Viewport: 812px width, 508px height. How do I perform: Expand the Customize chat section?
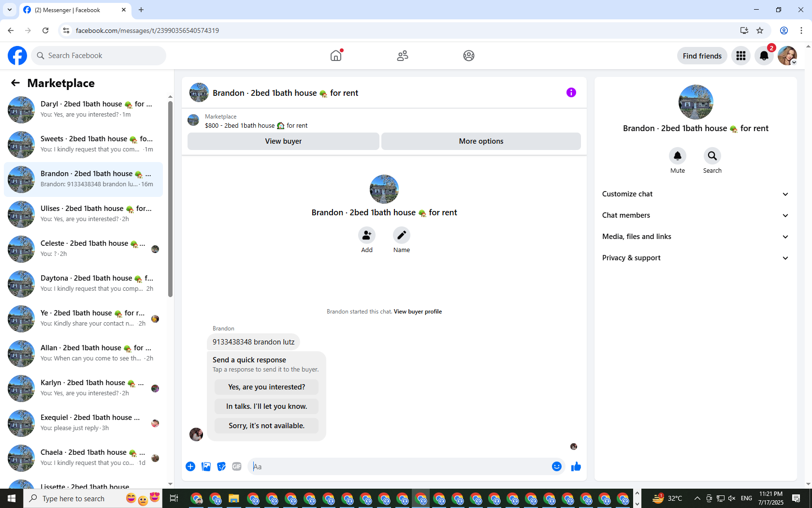tap(696, 194)
